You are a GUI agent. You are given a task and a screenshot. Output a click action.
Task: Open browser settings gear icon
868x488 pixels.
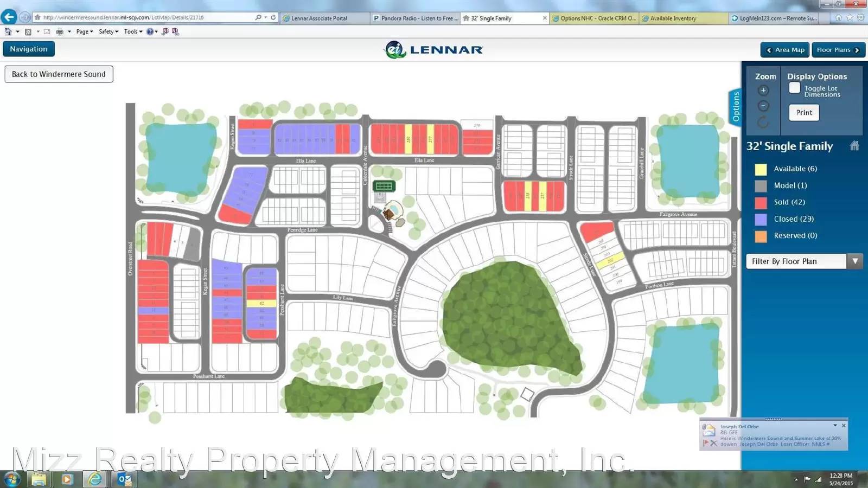coord(860,17)
